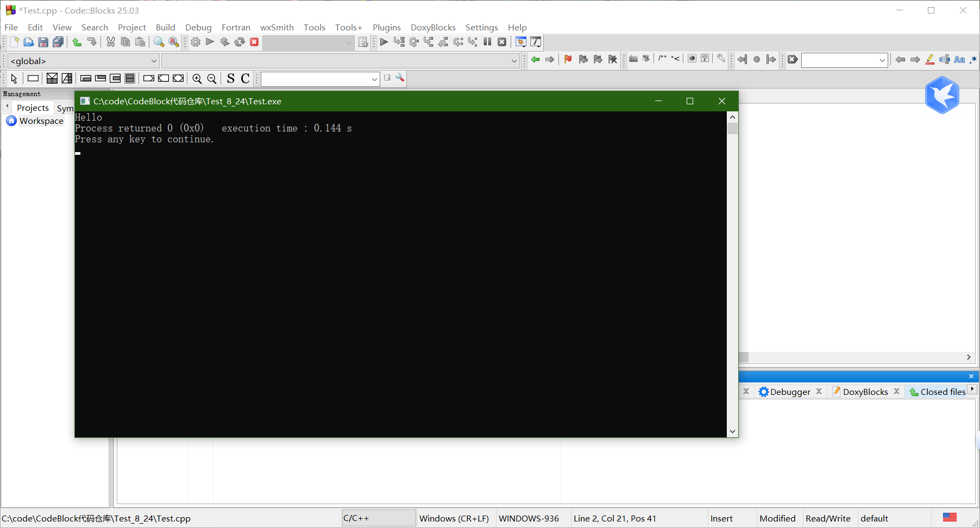Run the compiled program
Screen dimensions: 980x528
coord(210,42)
